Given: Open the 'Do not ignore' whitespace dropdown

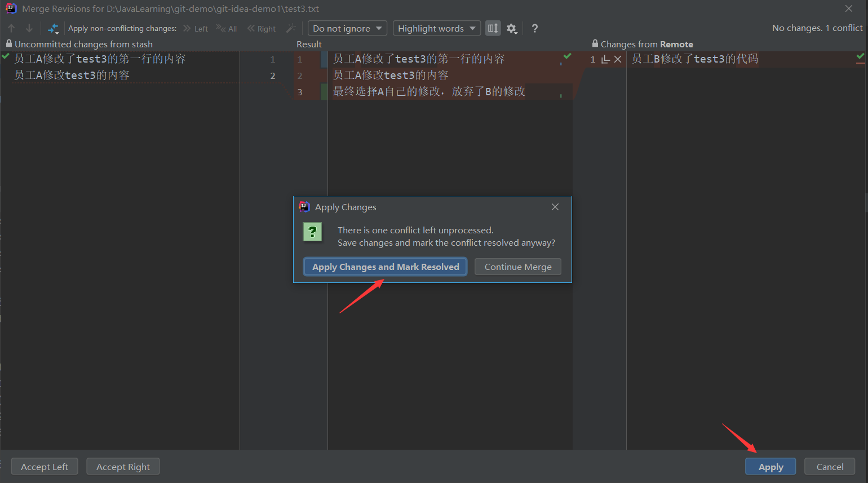Looking at the screenshot, I should click(x=347, y=28).
